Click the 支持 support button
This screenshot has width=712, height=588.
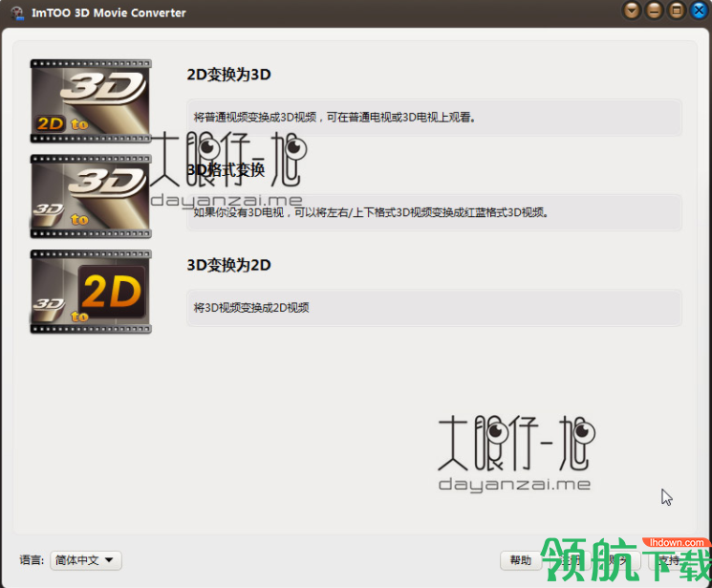669,560
